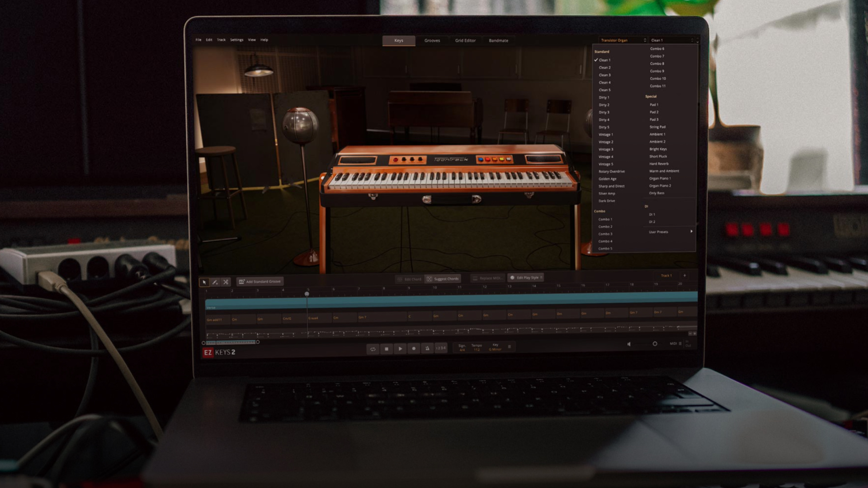Image resolution: width=868 pixels, height=488 pixels.
Task: Adjust the master volume slider knob
Action: [x=655, y=344]
